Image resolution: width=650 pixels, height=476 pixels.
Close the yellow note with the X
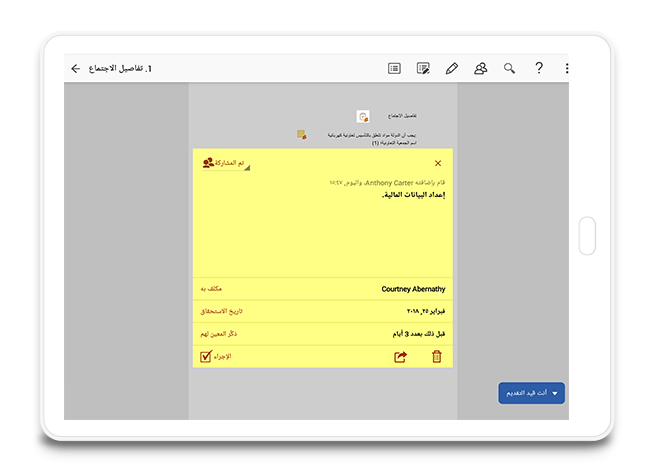click(x=438, y=163)
